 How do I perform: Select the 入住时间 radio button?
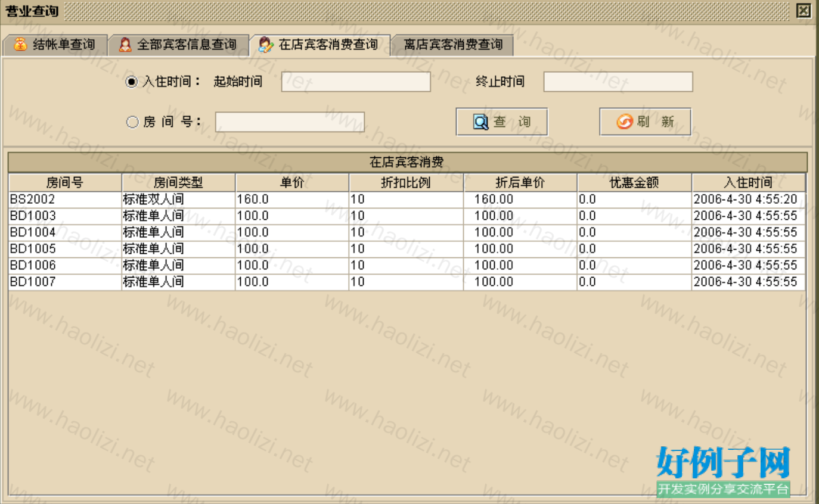(x=132, y=82)
